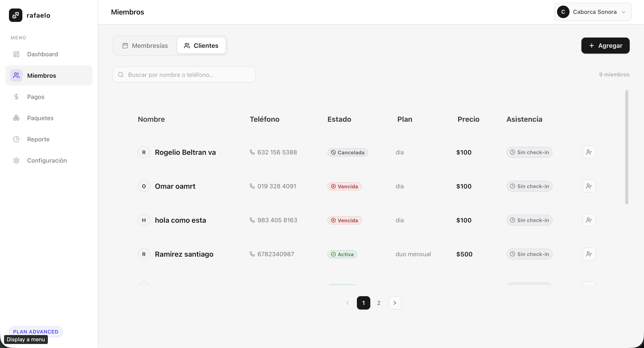Click Vencida badge for hola como esta

pos(345,220)
